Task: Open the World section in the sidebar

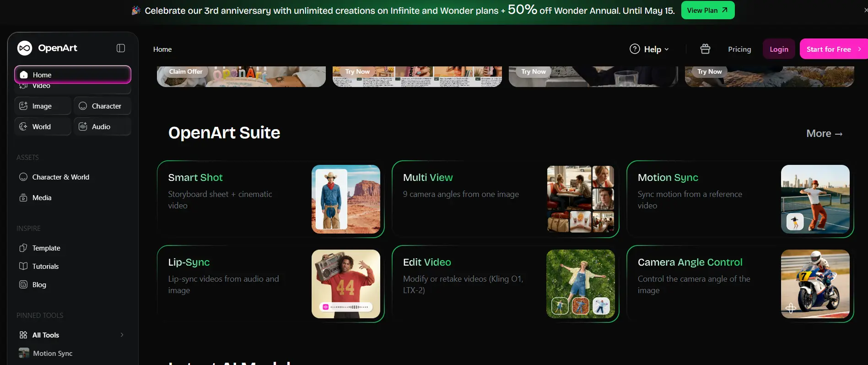Action: pos(43,126)
